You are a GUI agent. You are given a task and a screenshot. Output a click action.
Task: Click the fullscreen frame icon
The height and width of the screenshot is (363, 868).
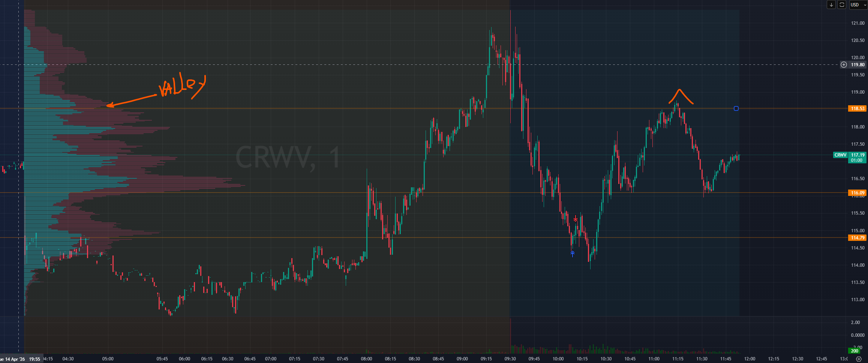click(842, 5)
